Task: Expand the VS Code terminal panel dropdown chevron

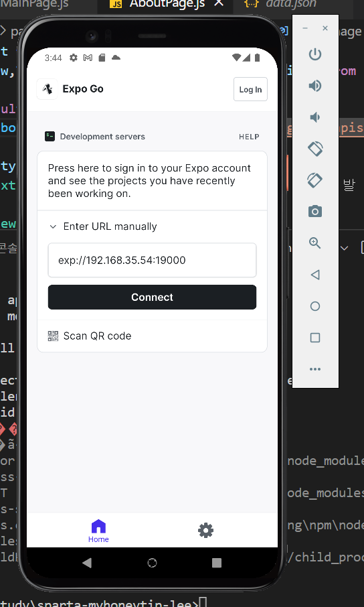Action: tap(344, 248)
